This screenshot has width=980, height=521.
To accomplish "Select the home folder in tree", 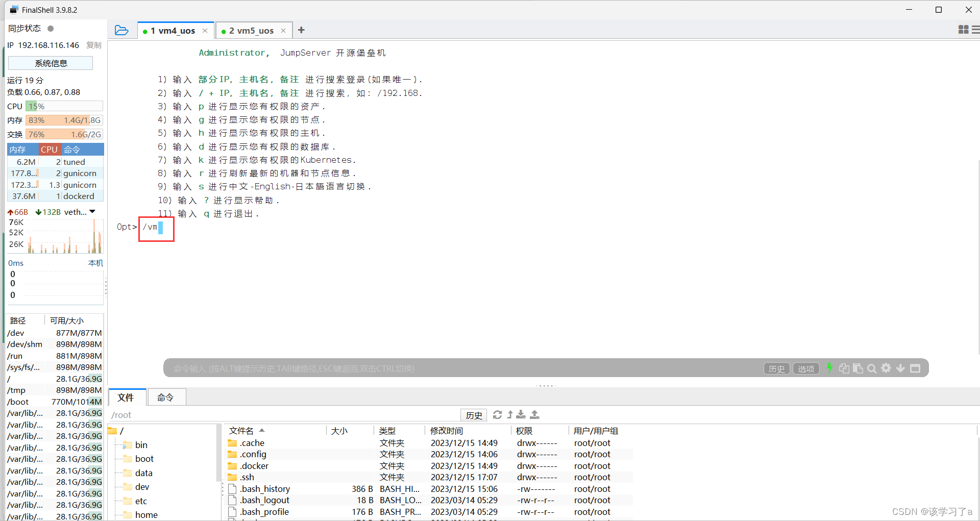I will tap(140, 515).
